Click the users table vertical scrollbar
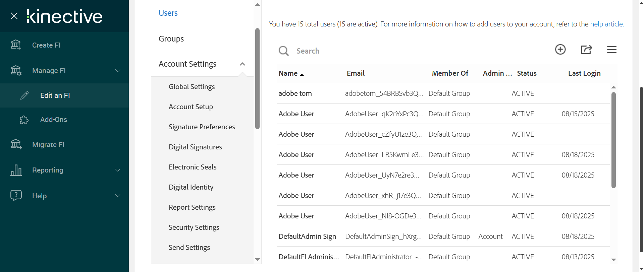The image size is (644, 272). coord(613,140)
